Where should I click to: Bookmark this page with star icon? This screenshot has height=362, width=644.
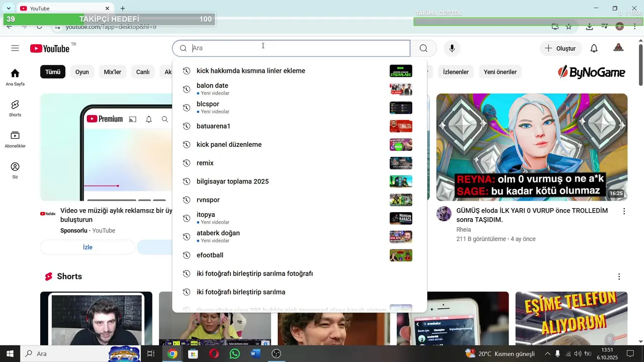coord(569,27)
